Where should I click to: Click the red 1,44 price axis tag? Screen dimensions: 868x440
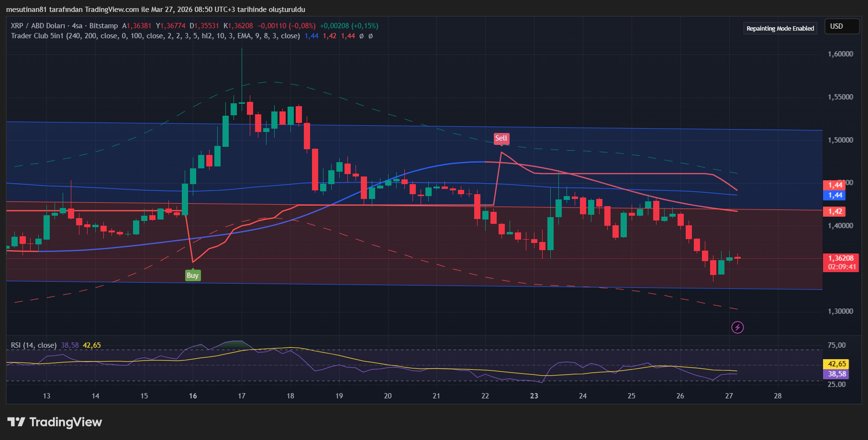[x=835, y=185]
